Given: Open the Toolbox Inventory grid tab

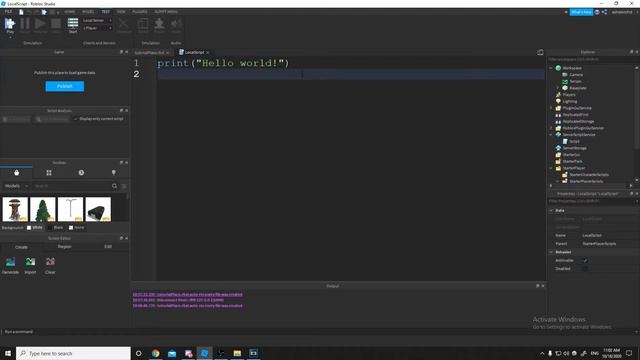Looking at the screenshot, I should click(49, 173).
